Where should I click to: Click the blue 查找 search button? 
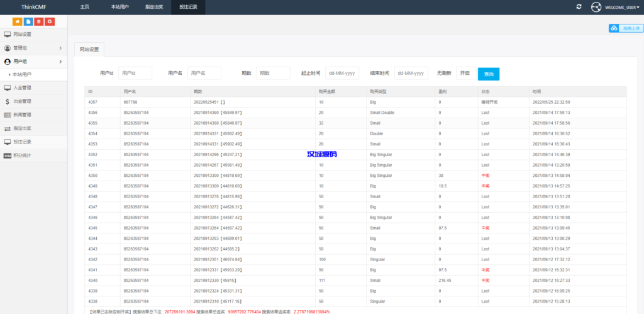coord(489,74)
